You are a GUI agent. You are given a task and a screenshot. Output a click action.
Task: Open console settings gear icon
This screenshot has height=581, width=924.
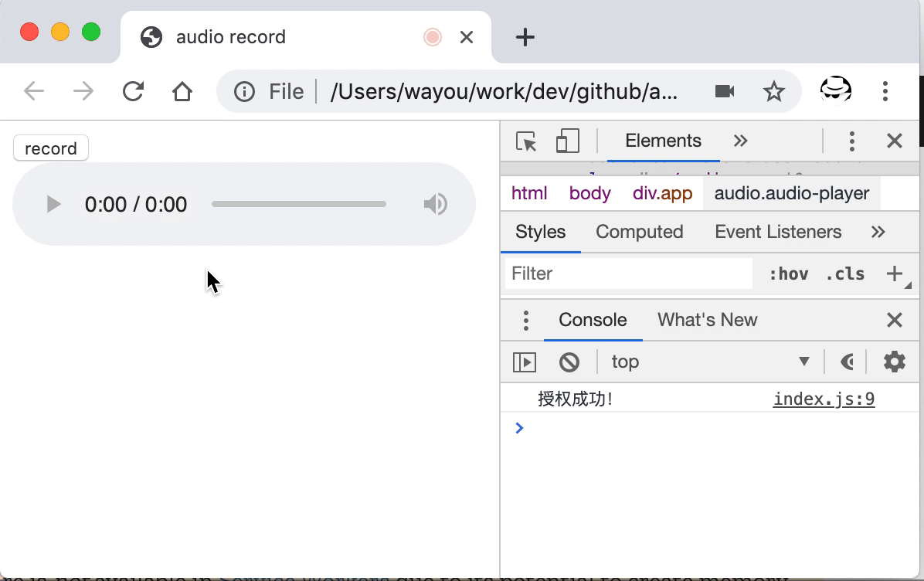894,362
